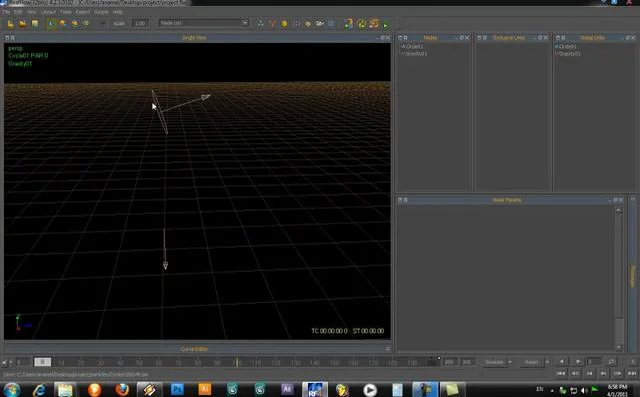The width and height of the screenshot is (640, 397).
Task: Add an emitter using the yellow sphere icon
Action: click(x=284, y=24)
